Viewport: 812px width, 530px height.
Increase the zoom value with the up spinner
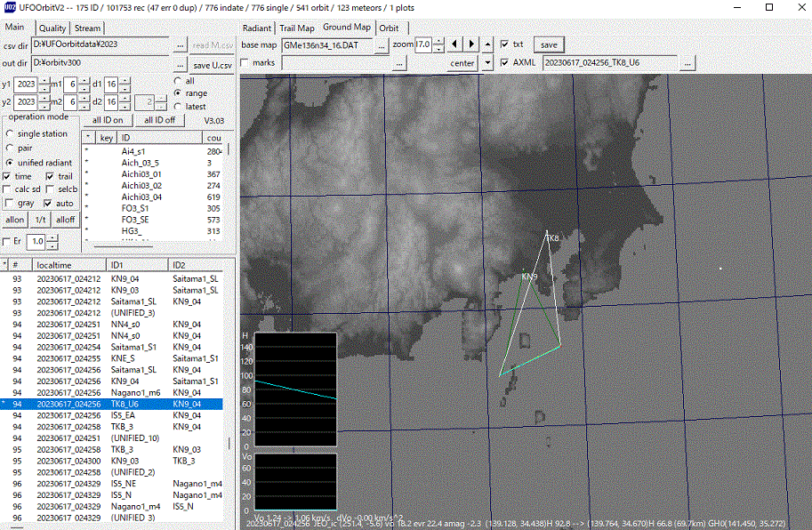(x=438, y=41)
